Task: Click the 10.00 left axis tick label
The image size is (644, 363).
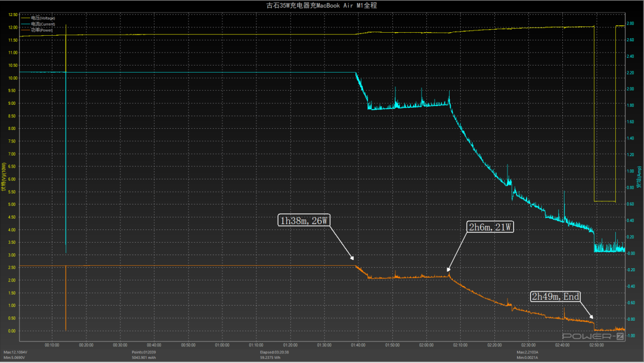Action: coord(13,78)
